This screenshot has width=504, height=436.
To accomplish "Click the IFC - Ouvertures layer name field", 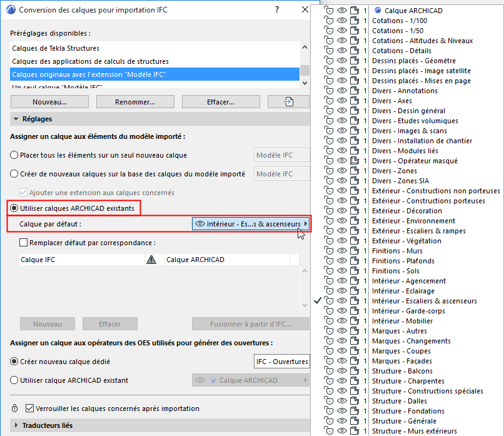I will point(282,362).
